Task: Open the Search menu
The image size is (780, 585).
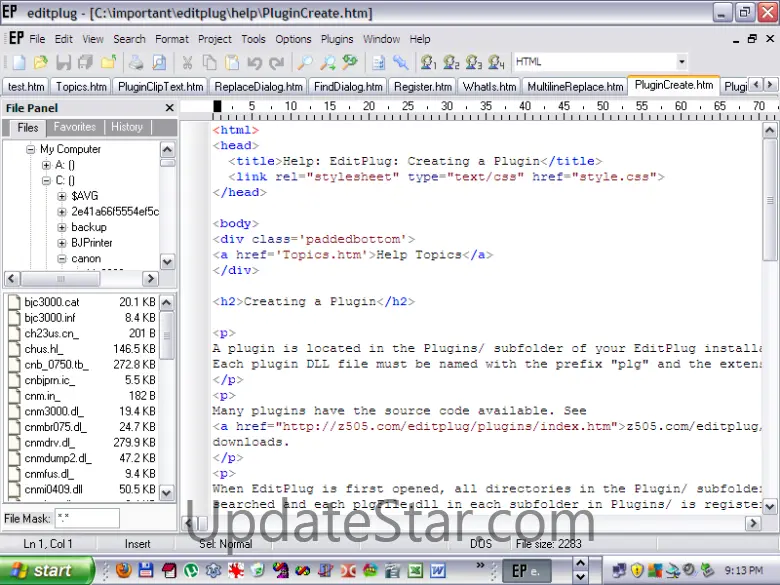Action: click(129, 39)
